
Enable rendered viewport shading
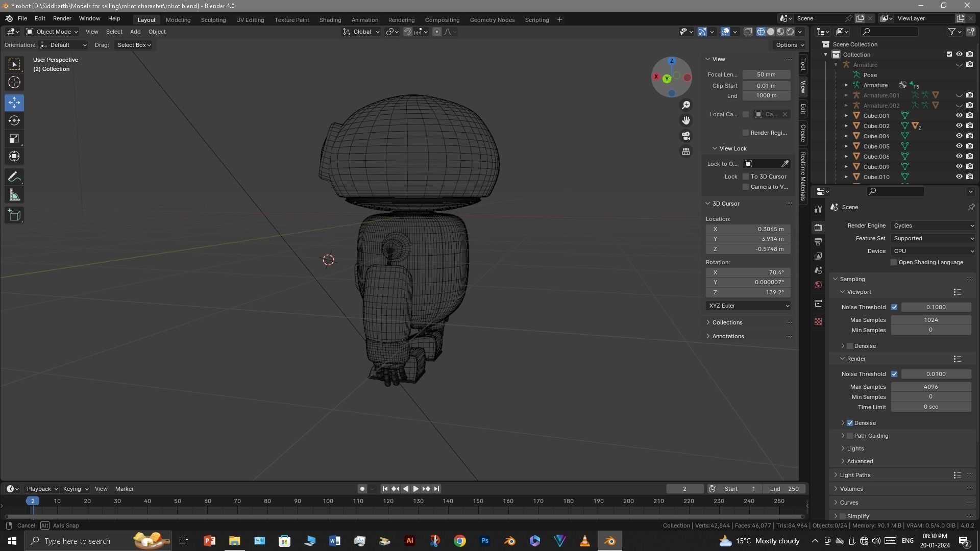790,32
